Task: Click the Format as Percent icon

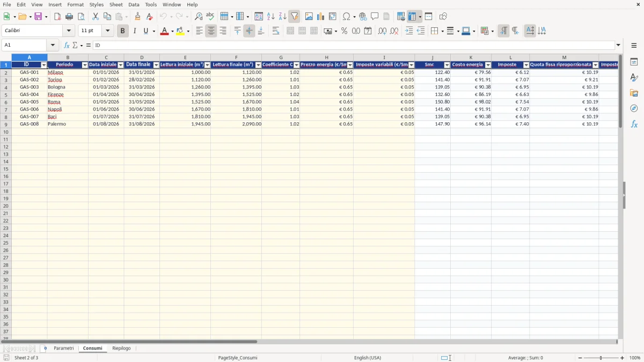Action: click(344, 31)
